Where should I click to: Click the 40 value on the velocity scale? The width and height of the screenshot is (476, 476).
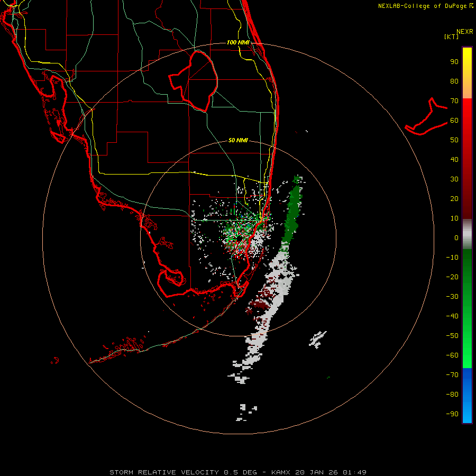pos(454,159)
